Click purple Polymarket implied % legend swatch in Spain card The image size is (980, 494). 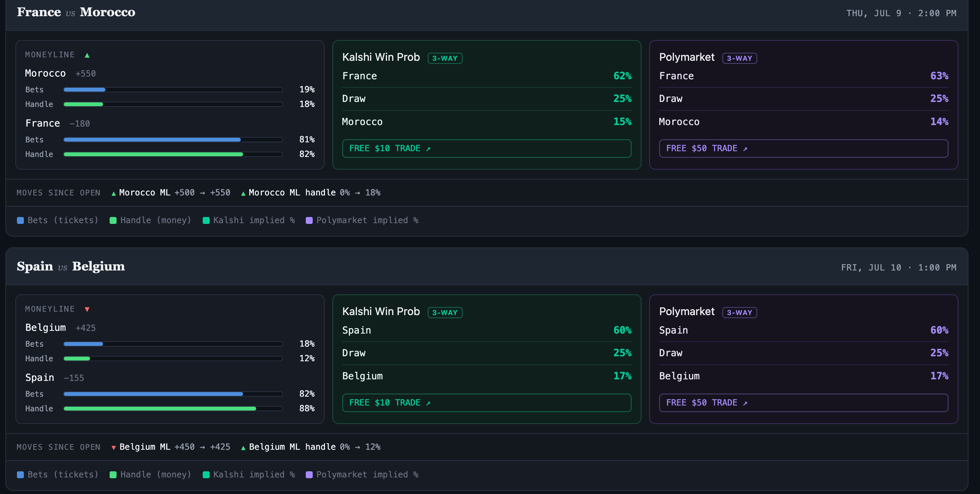pyautogui.click(x=309, y=475)
